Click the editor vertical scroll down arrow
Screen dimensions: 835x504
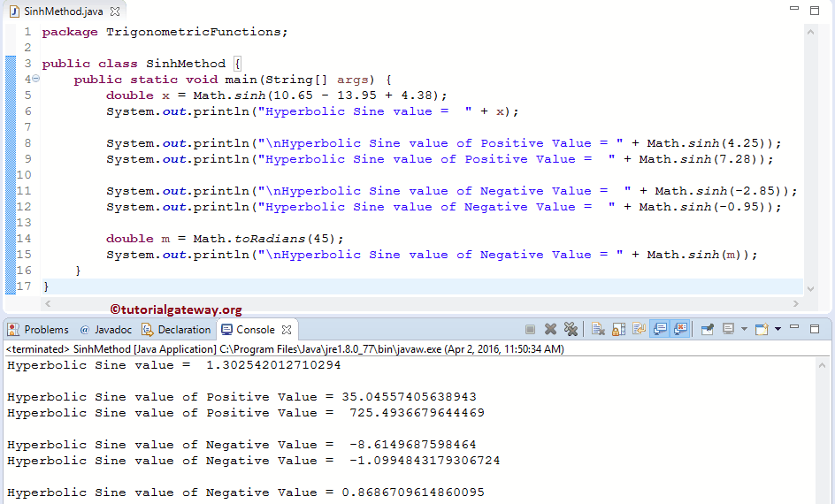[x=810, y=289]
